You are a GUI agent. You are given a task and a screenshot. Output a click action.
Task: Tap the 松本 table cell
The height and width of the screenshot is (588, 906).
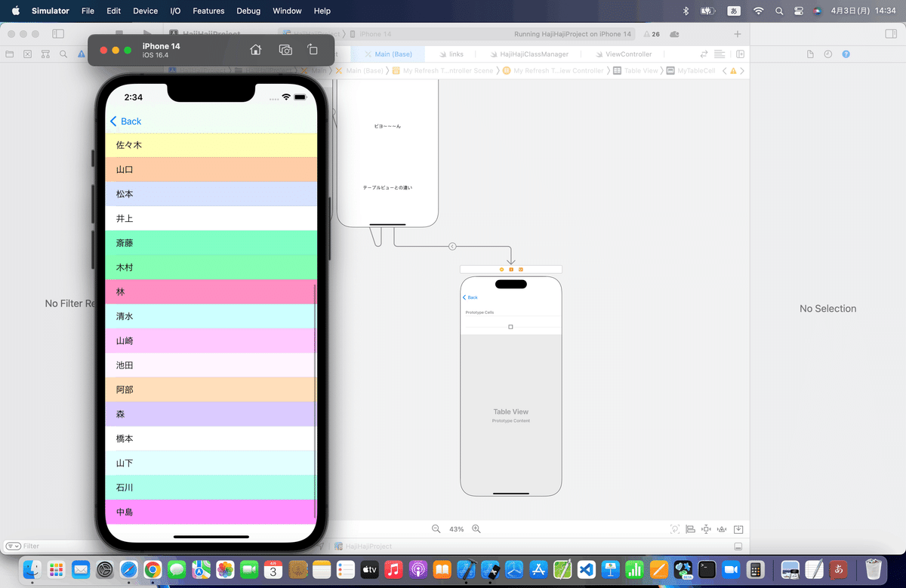point(211,194)
